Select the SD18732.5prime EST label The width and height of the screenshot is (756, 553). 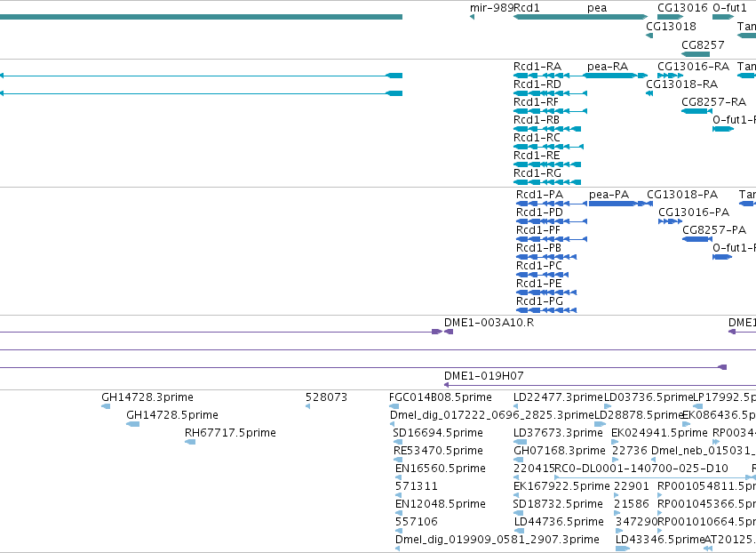click(x=558, y=504)
